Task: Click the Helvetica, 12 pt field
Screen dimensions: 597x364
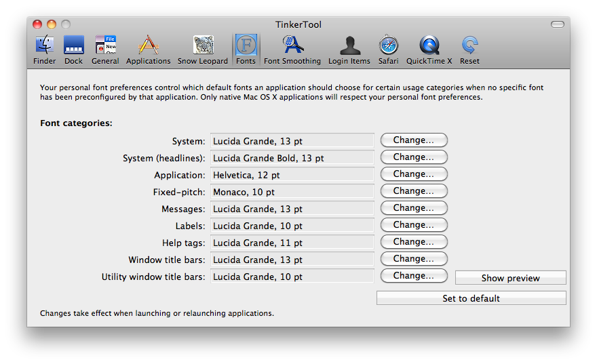Action: [x=292, y=174]
